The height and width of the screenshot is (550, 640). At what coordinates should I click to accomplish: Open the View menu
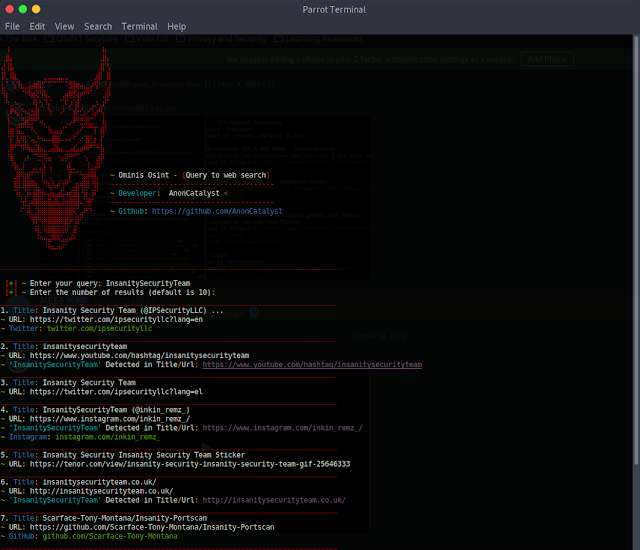(64, 27)
